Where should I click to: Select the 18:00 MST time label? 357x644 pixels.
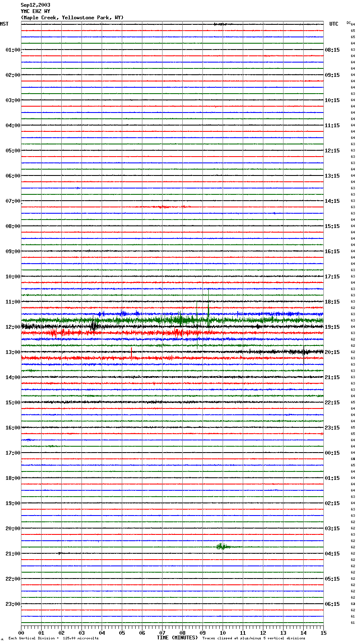point(13,478)
